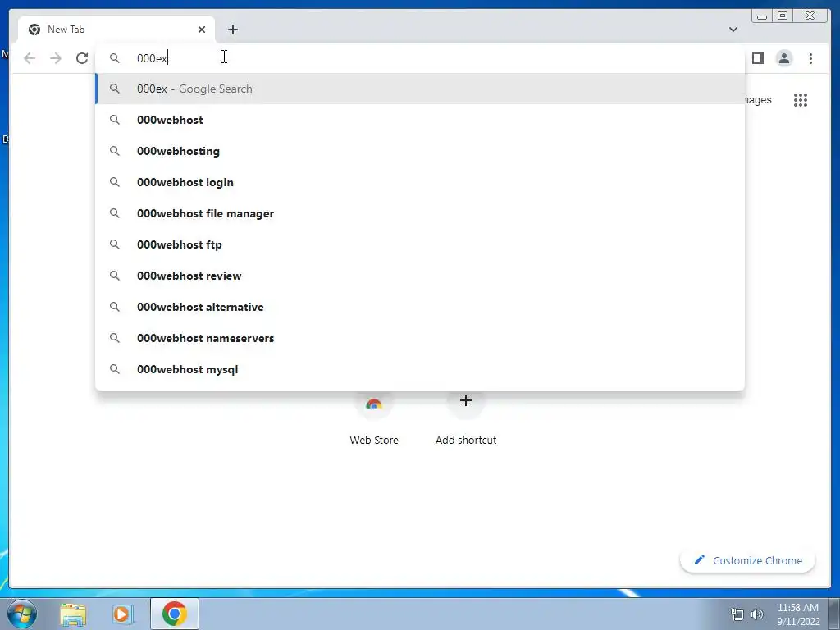Click the taskbar clock showing 11:58 AM

coord(797,614)
